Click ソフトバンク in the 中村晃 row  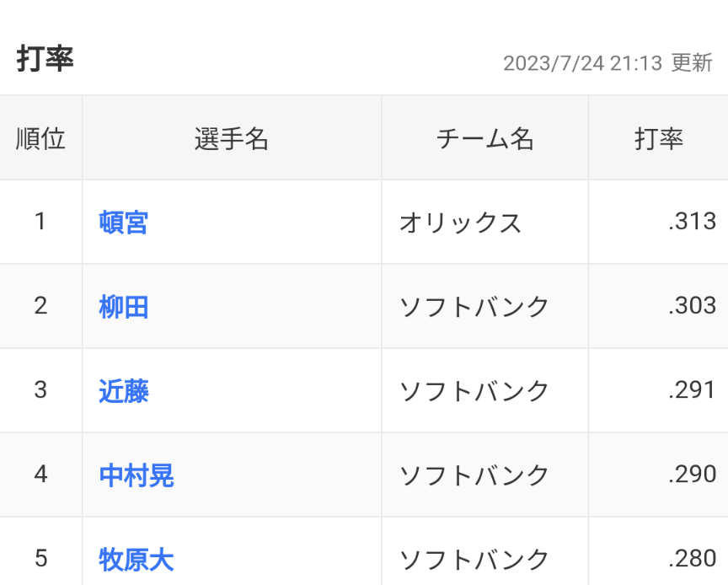[x=474, y=475]
